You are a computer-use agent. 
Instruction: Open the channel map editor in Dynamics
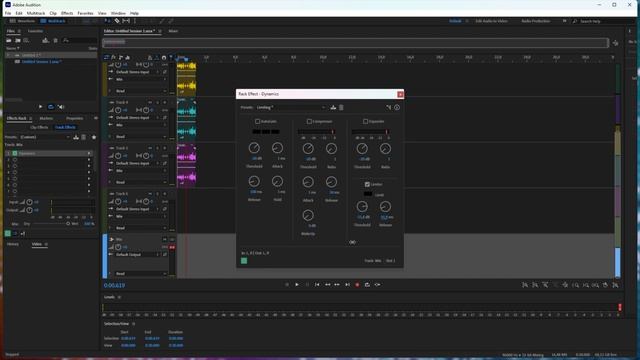coord(389,107)
